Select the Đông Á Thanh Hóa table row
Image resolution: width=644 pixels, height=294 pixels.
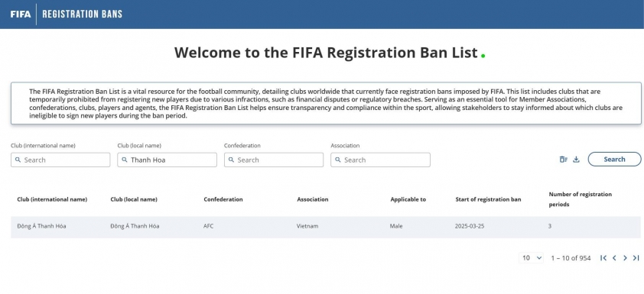coord(325,227)
